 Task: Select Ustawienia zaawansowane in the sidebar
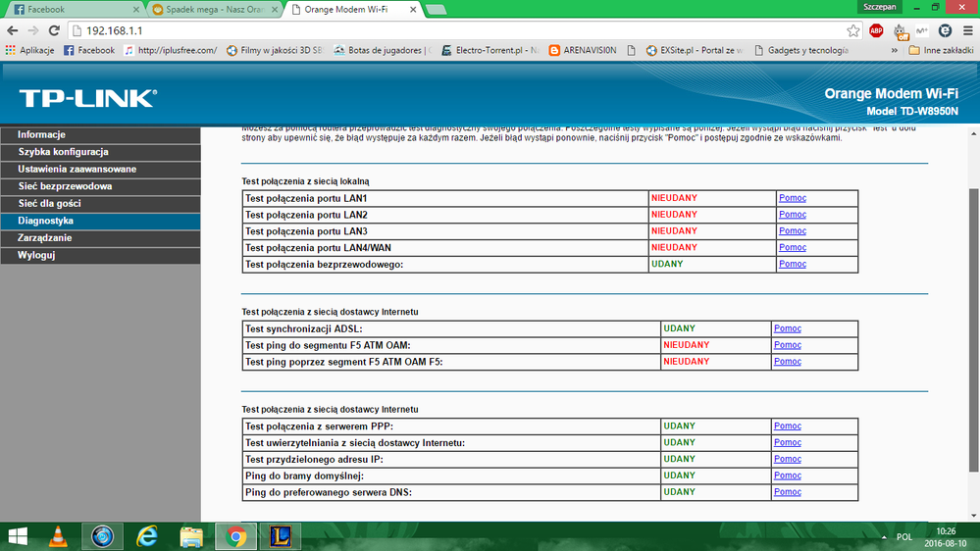[x=77, y=169]
